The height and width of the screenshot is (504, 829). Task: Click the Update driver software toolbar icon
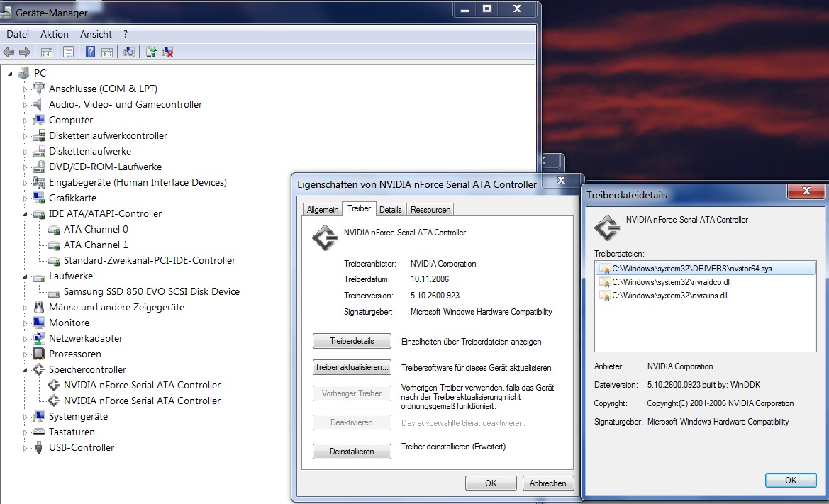[x=151, y=52]
